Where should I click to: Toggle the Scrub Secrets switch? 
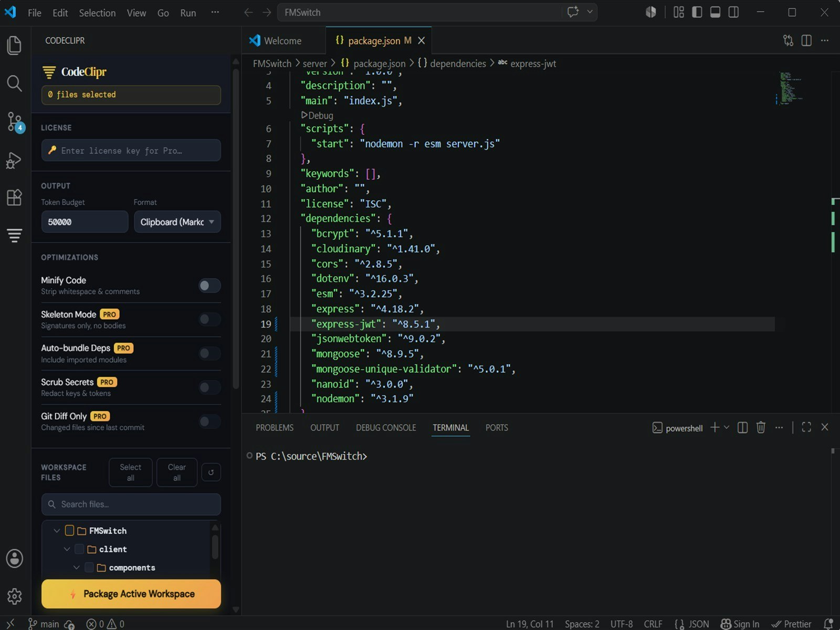click(209, 387)
